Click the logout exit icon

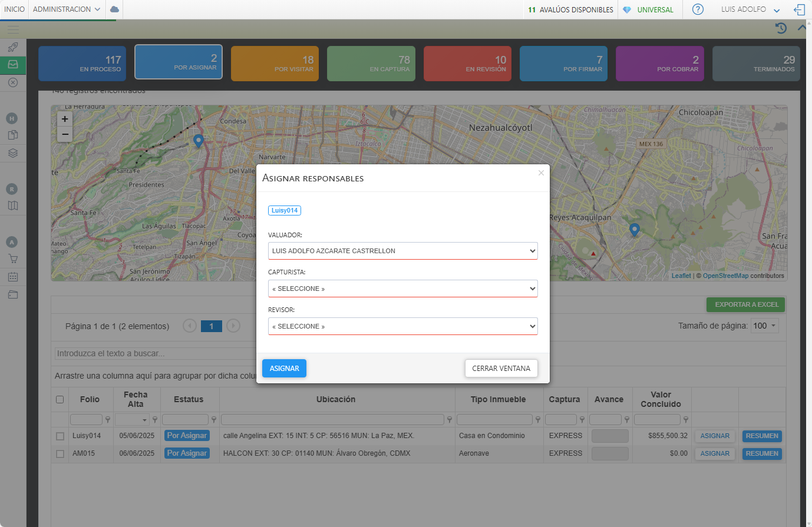pyautogui.click(x=799, y=9)
